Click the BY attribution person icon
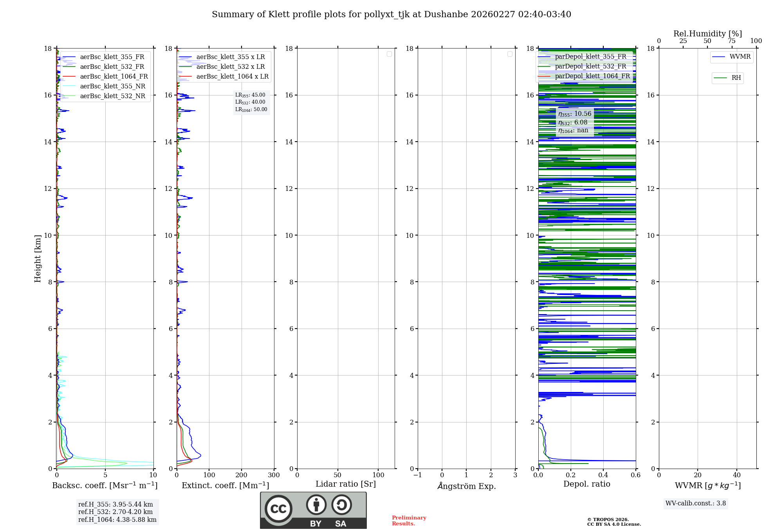The image size is (783, 532). (x=316, y=505)
